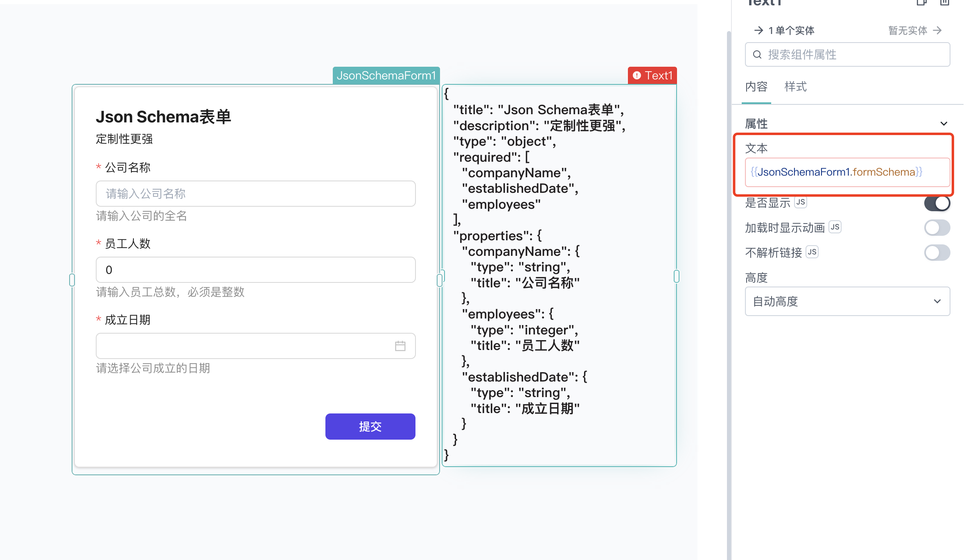Click the properties panel vertical scrollbar
Image resolution: width=966 pixels, height=560 pixels.
tap(729, 295)
